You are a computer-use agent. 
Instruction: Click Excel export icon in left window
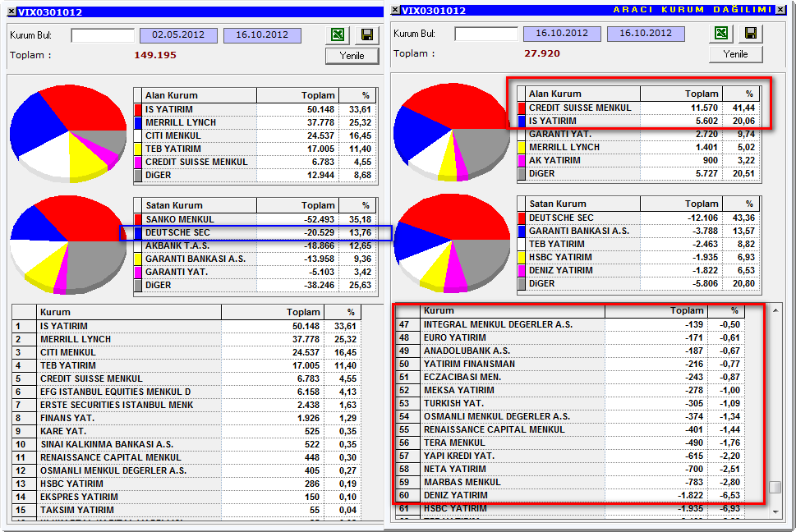338,34
